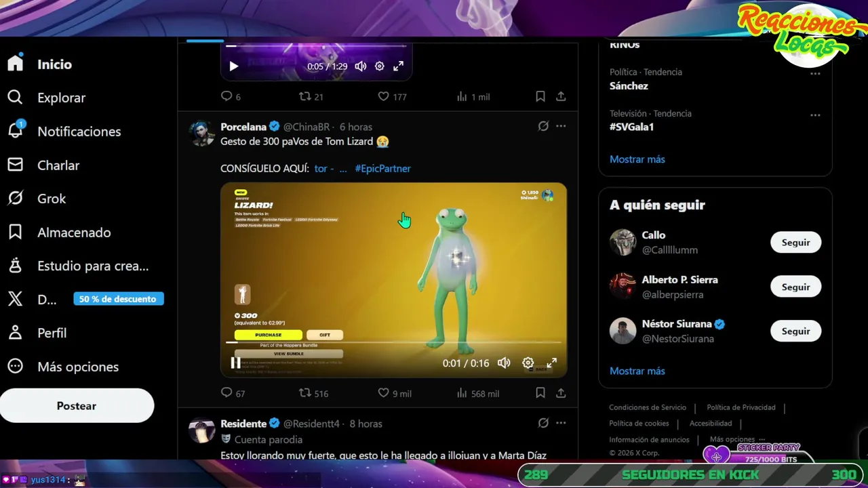Play the top video at 0:05

(234, 66)
